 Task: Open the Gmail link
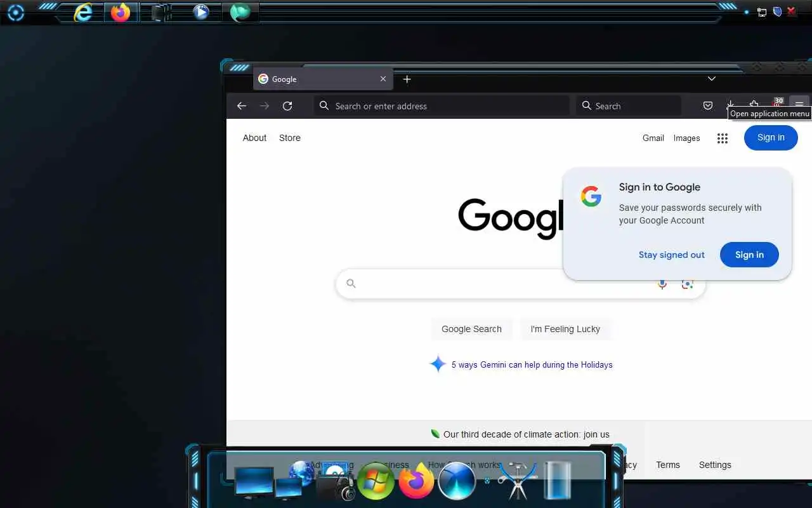point(653,138)
